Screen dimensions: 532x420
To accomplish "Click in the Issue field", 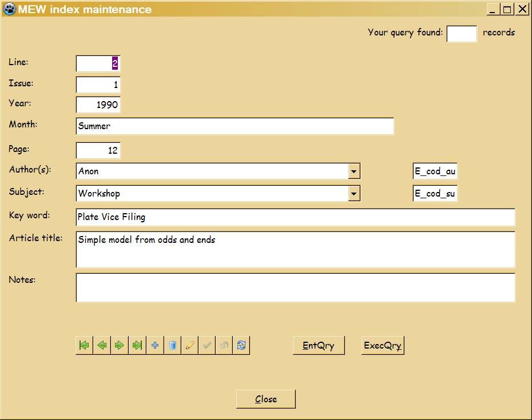I will coord(98,85).
